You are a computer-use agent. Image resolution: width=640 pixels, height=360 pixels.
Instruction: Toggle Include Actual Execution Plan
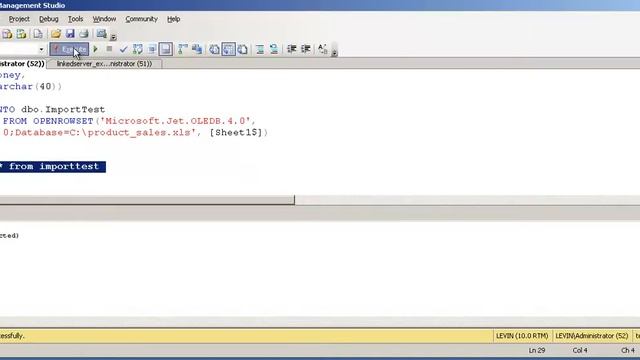[x=183, y=49]
